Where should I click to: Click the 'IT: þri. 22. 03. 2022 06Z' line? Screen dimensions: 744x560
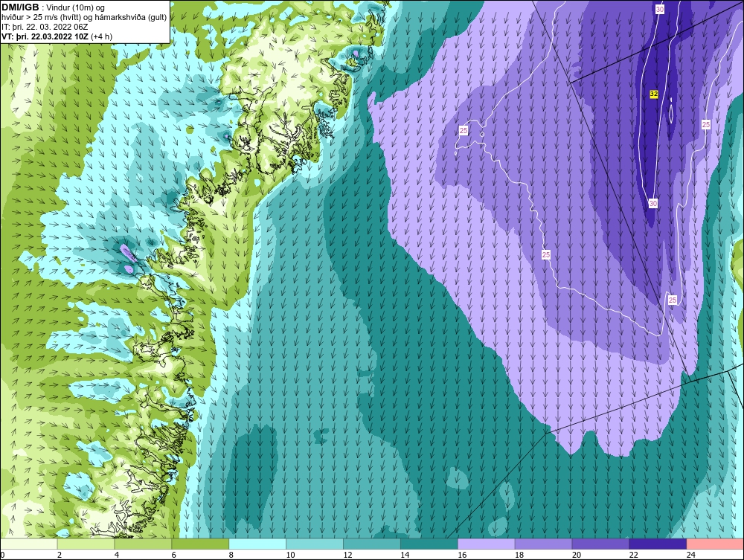[x=45, y=27]
